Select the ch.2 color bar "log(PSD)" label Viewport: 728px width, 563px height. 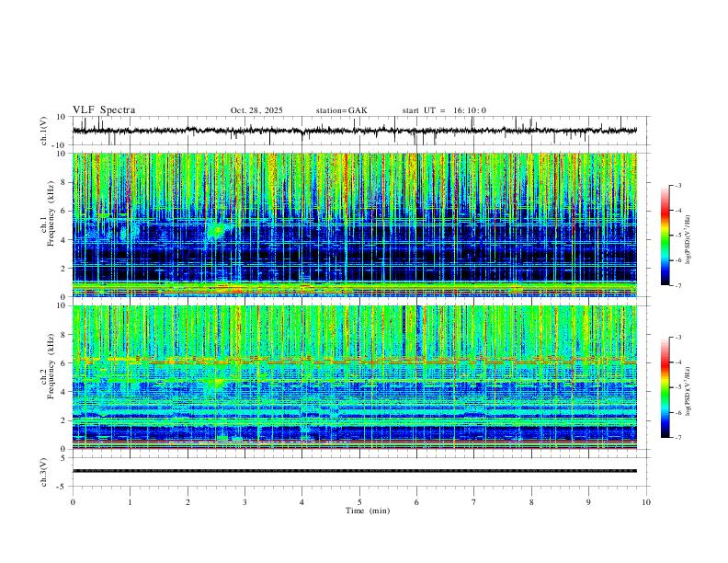click(688, 391)
